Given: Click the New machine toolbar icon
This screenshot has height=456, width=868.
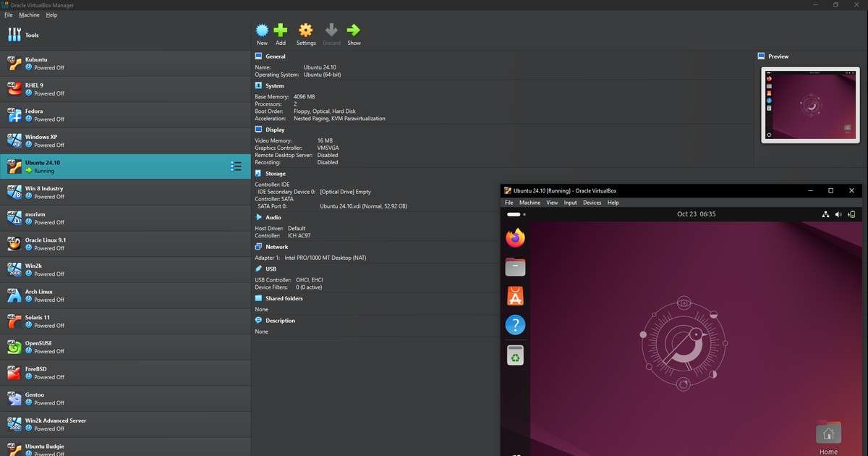Looking at the screenshot, I should click(262, 30).
